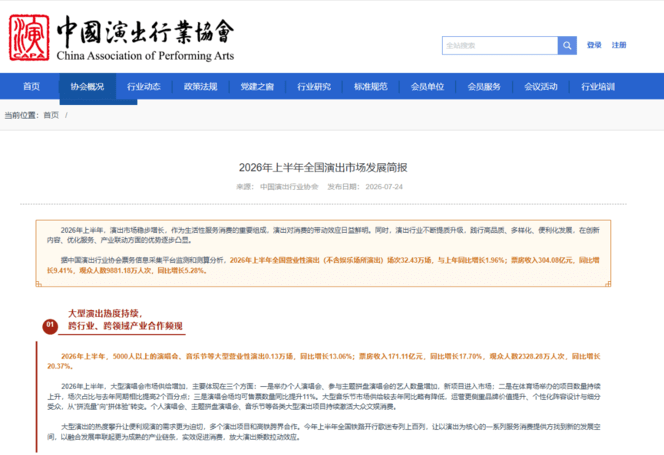Click the red 01 section badge

coord(50,326)
